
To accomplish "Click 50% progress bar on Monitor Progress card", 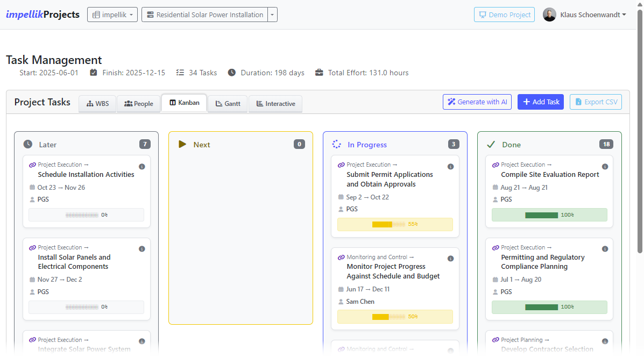I will point(395,317).
